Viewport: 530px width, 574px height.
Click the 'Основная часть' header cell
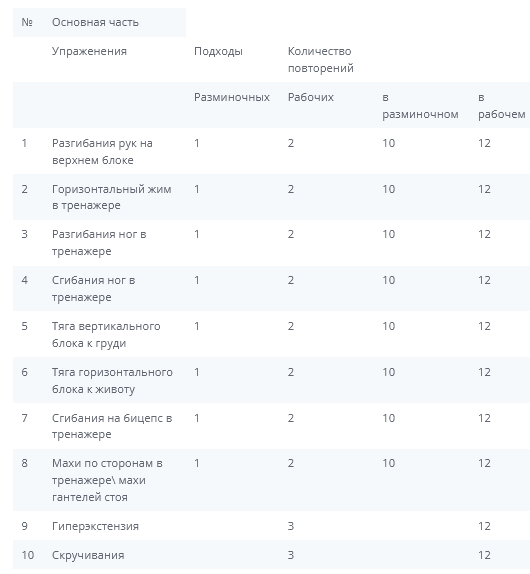click(95, 22)
